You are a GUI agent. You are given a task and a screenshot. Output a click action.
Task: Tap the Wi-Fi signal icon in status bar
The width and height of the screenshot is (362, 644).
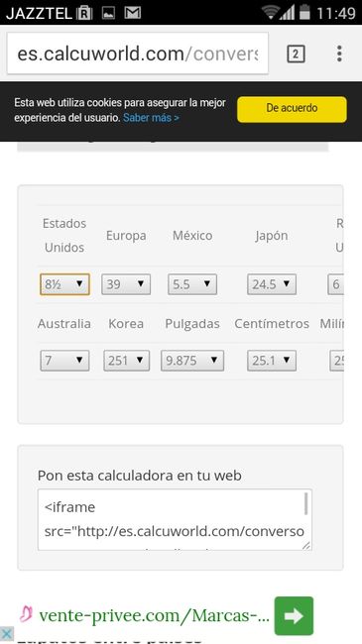[271, 12]
